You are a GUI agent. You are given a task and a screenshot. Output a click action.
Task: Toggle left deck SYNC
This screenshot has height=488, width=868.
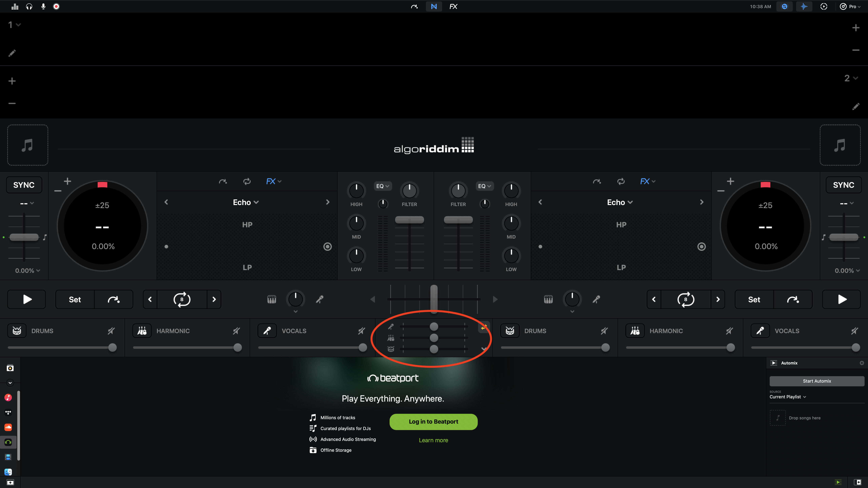click(24, 185)
